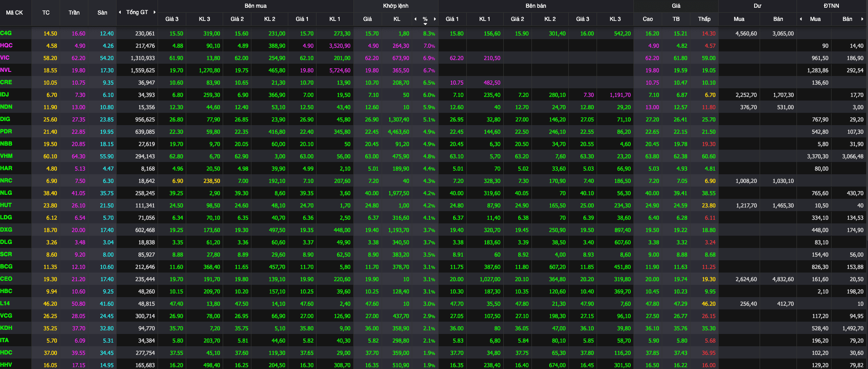Open the HBC stock symbol

[x=6, y=291]
